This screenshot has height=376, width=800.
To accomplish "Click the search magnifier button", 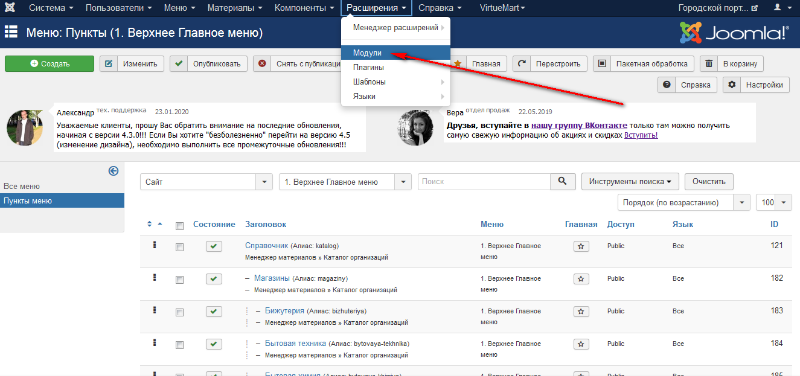I will (562, 181).
